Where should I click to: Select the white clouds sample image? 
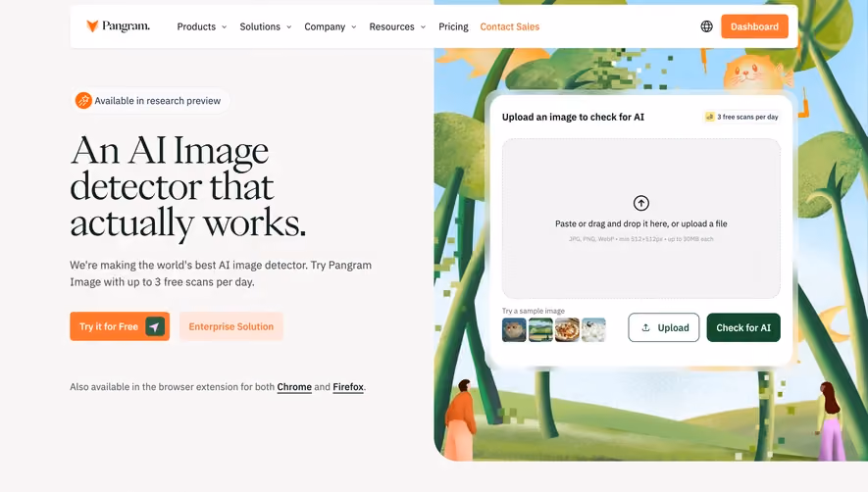pyautogui.click(x=593, y=330)
